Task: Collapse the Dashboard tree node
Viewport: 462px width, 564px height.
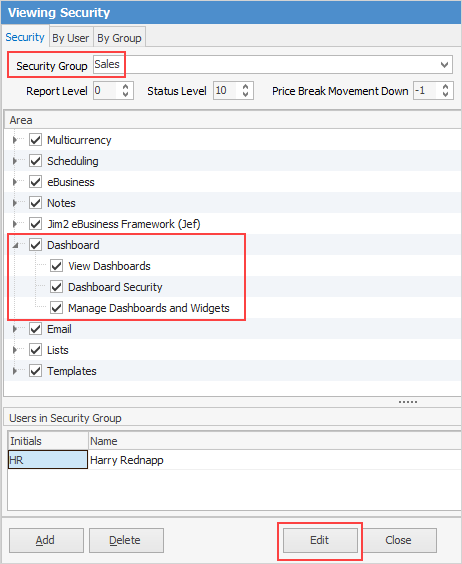Action: 15,245
